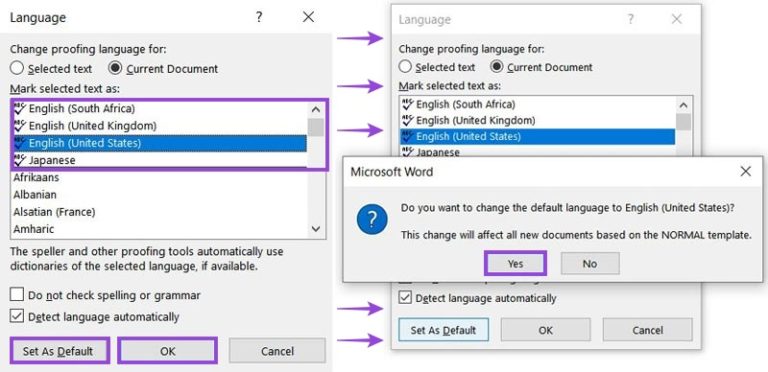Select English (South Africa) in left dialog list
Image resolution: width=768 pixels, height=372 pixels.
[160, 109]
